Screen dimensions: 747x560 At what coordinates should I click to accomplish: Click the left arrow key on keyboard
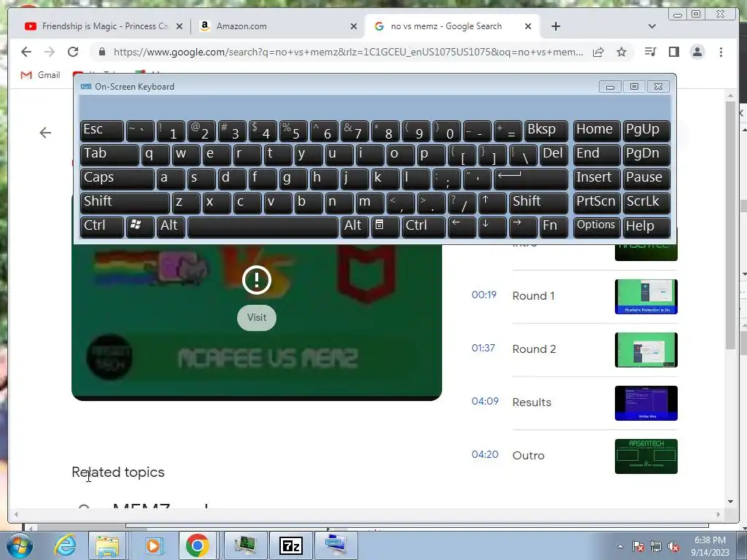[x=462, y=227]
